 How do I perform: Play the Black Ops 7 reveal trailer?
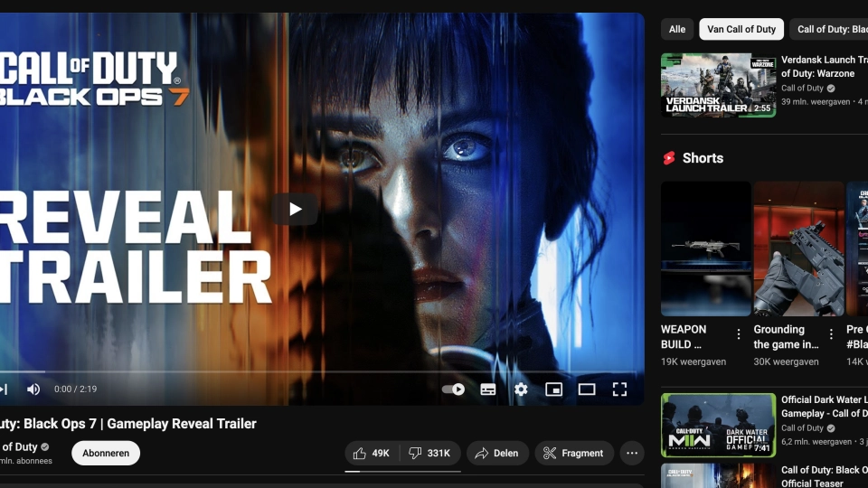tap(295, 209)
